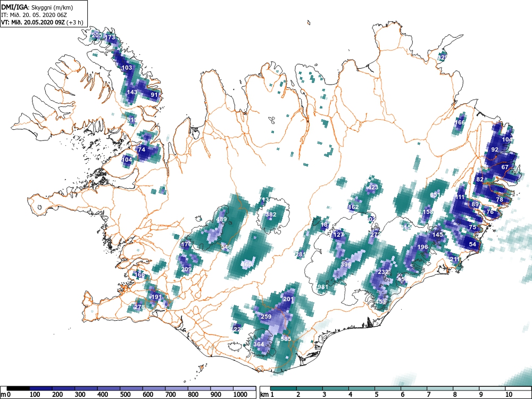Click the visibility value 54
The image size is (532, 399).
click(472, 244)
